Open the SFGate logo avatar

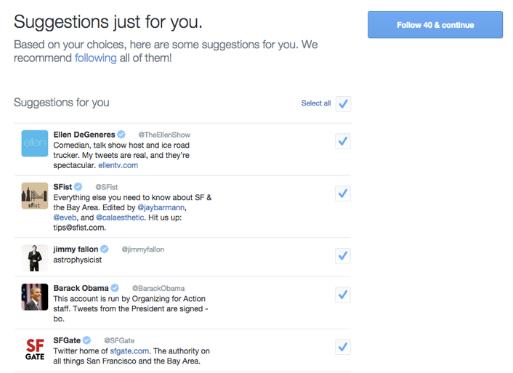(35, 349)
